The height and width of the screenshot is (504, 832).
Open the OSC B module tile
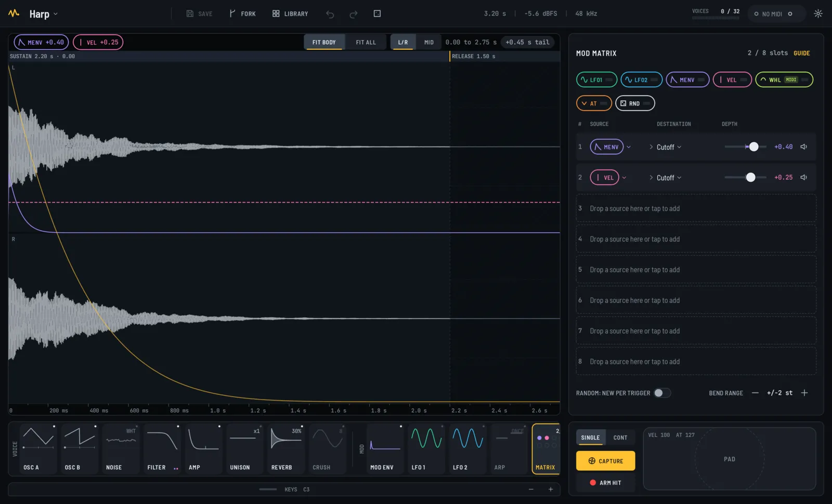(x=80, y=449)
